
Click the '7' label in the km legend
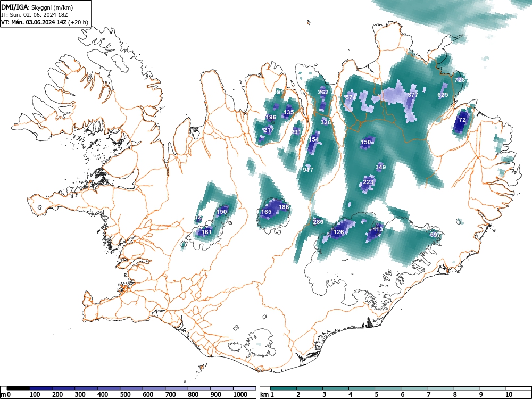(428, 395)
